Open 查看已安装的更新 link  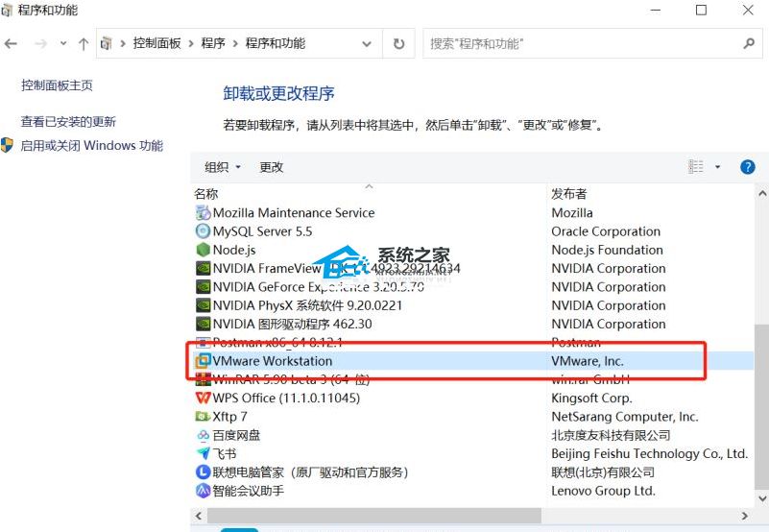pyautogui.click(x=68, y=121)
